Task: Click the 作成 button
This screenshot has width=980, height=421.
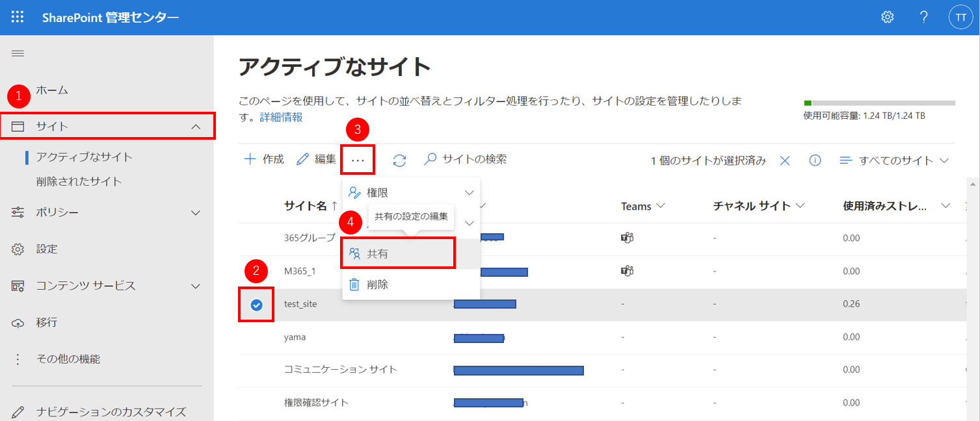Action: click(x=264, y=160)
